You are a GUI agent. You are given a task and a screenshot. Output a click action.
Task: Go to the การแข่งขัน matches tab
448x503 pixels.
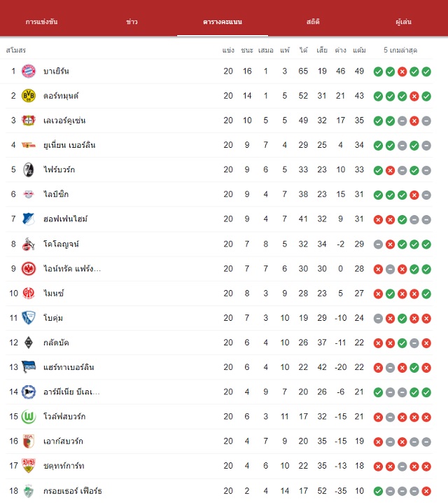click(x=42, y=22)
